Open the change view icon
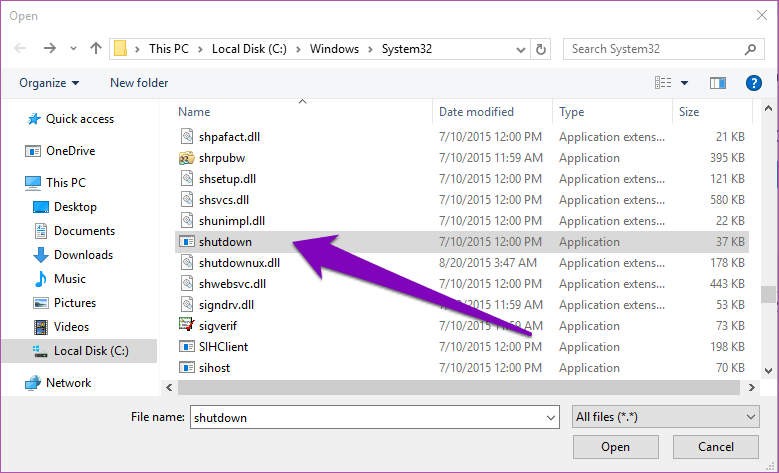Screen dimensions: 779x473 tap(663, 83)
